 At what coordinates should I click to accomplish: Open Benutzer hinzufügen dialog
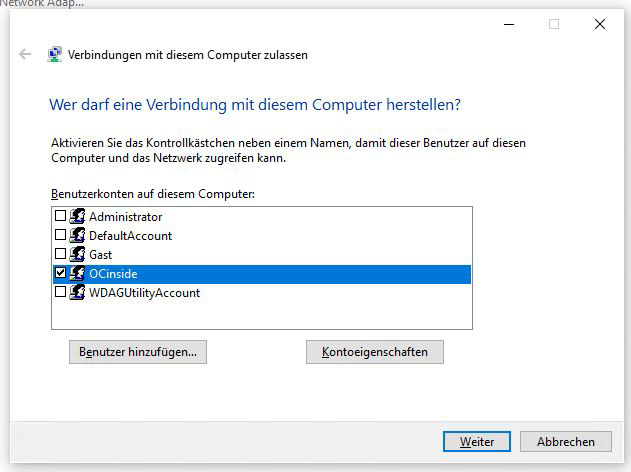[x=138, y=352]
